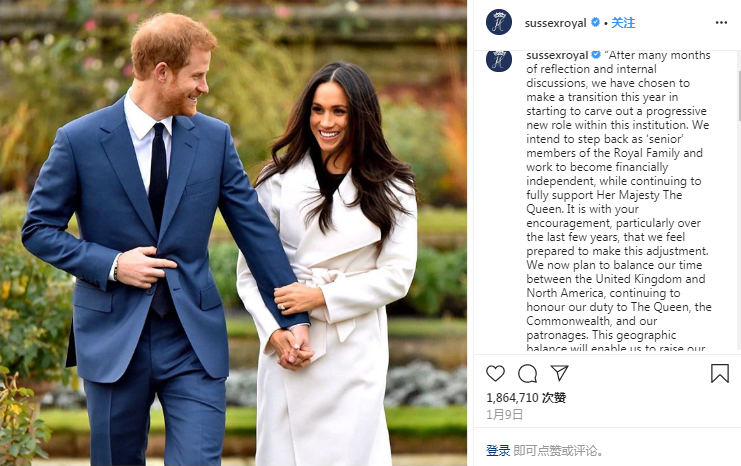Viewport: 741px width, 466px height.
Task: Open sussexroyal username link in caption
Action: 557,55
